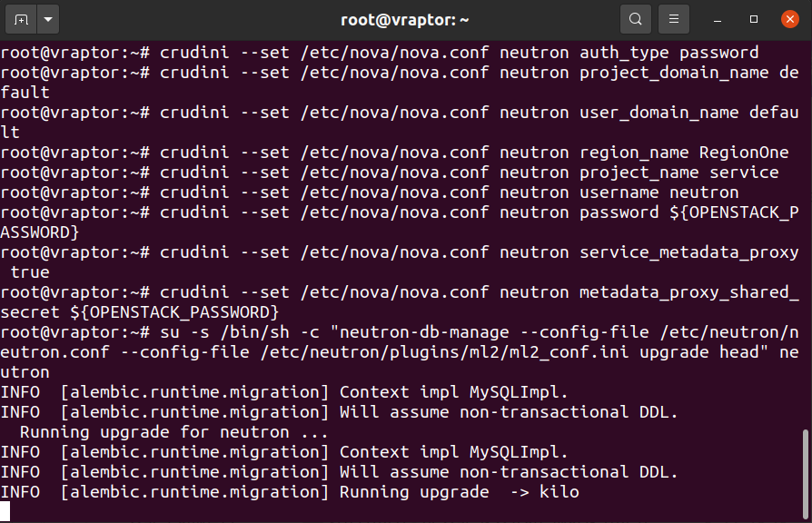
Task: Click the terminal scrollbar thumb
Action: [806, 474]
